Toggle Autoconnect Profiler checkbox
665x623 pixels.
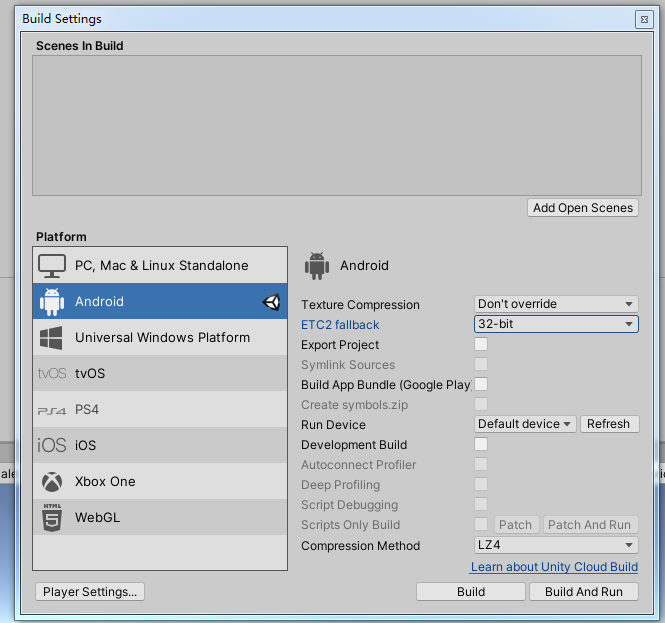481,464
